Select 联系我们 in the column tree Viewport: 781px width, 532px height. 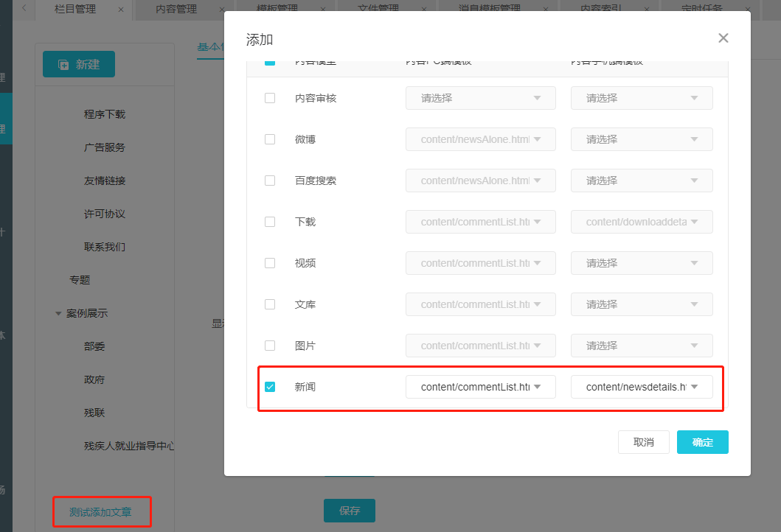point(105,247)
